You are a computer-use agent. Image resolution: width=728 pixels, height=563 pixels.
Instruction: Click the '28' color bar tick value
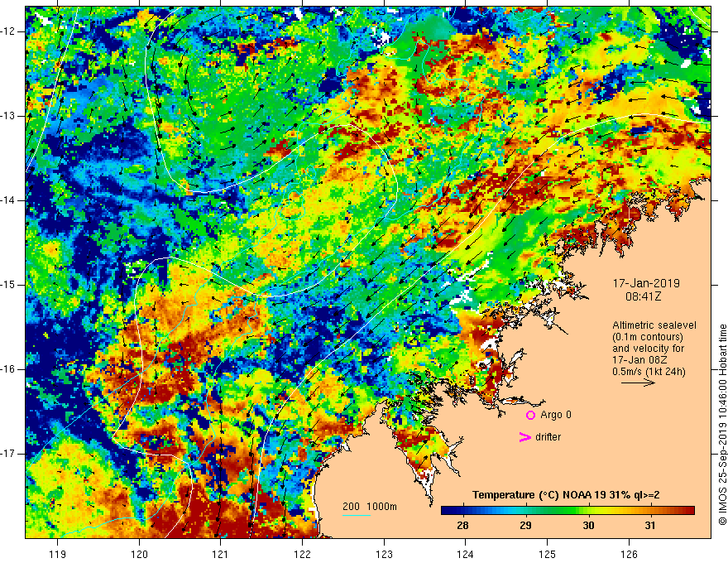(x=462, y=526)
